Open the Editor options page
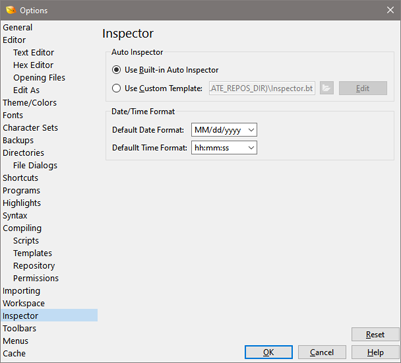This screenshot has height=363, width=401. [14, 40]
